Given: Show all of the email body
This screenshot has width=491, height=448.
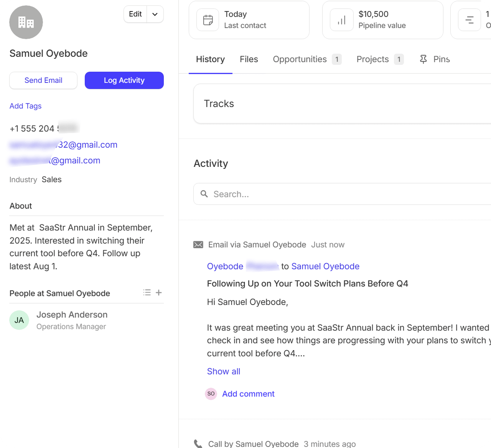Looking at the screenshot, I should pos(224,371).
